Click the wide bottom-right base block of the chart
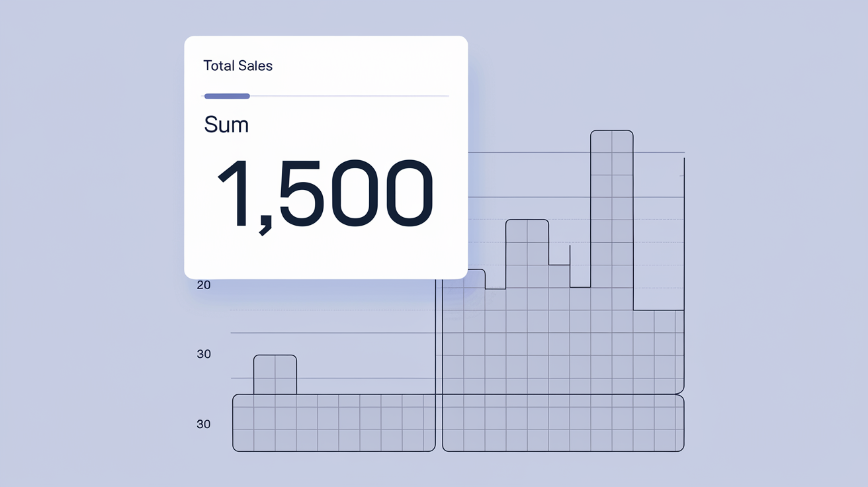This screenshot has height=487, width=868. coord(562,423)
